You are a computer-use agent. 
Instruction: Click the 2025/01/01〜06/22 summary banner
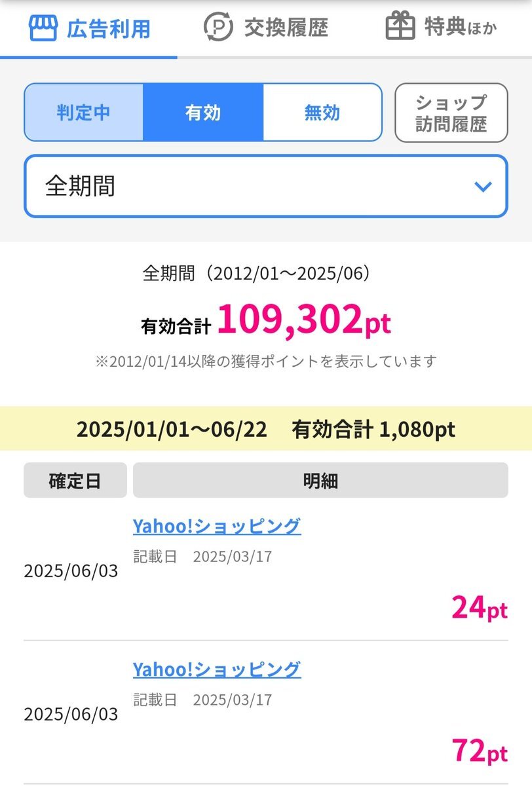(x=266, y=429)
